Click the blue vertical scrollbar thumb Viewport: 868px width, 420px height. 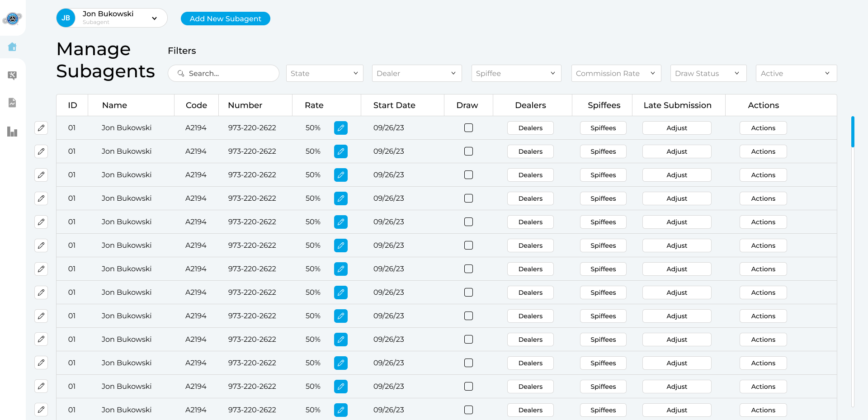(x=853, y=132)
